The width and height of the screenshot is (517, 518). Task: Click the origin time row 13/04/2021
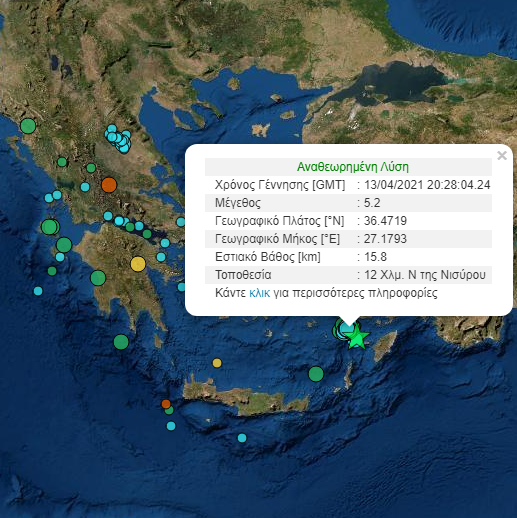point(348,185)
